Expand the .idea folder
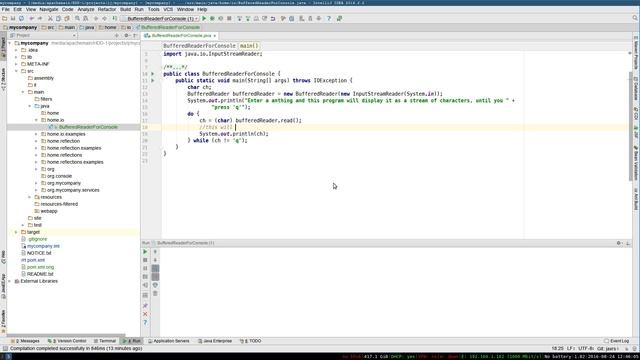640x360 pixels. [16, 50]
